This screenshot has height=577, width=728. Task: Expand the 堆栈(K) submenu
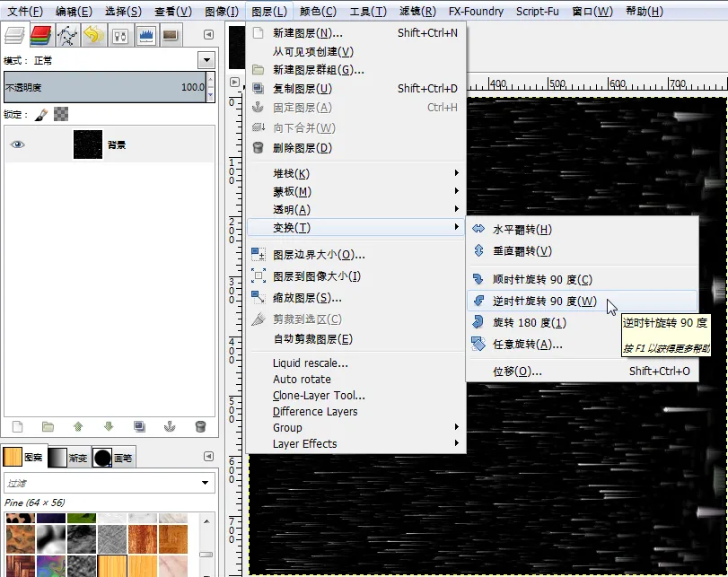355,173
